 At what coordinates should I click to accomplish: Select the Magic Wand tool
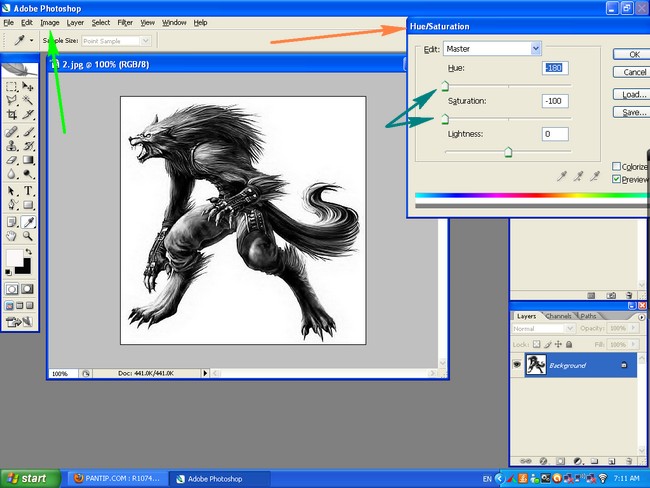click(x=28, y=100)
